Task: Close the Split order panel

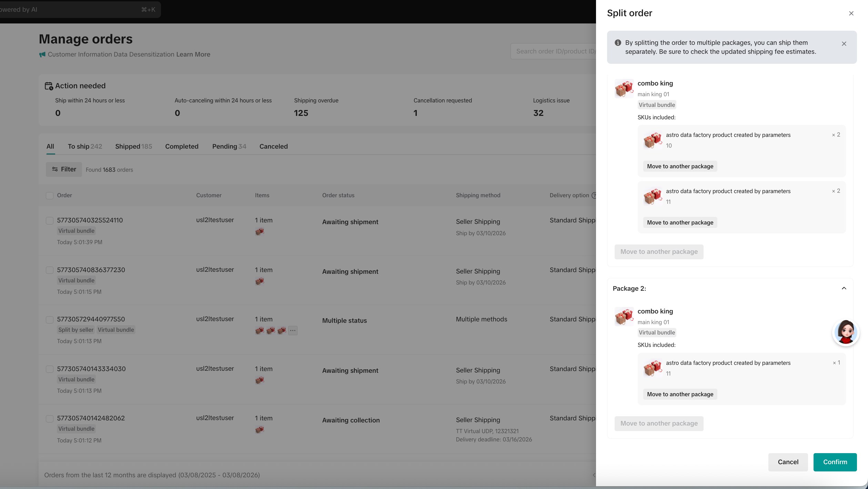Action: point(851,13)
